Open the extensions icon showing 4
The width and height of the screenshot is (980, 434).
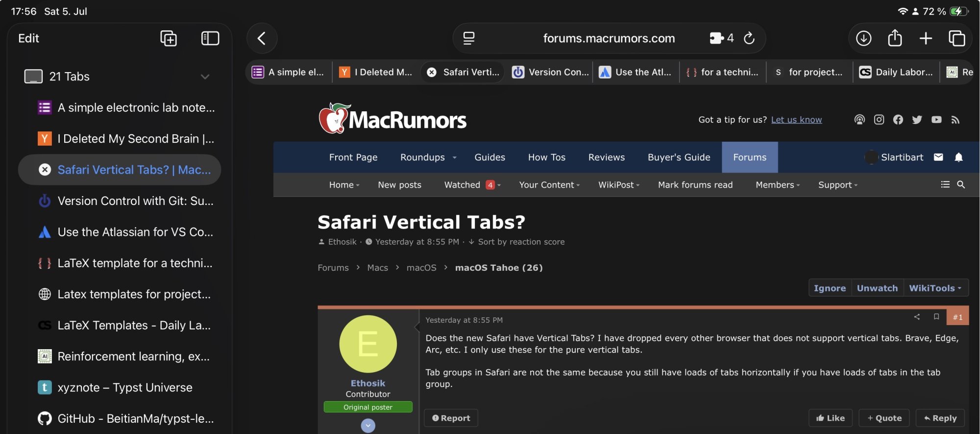click(x=721, y=38)
